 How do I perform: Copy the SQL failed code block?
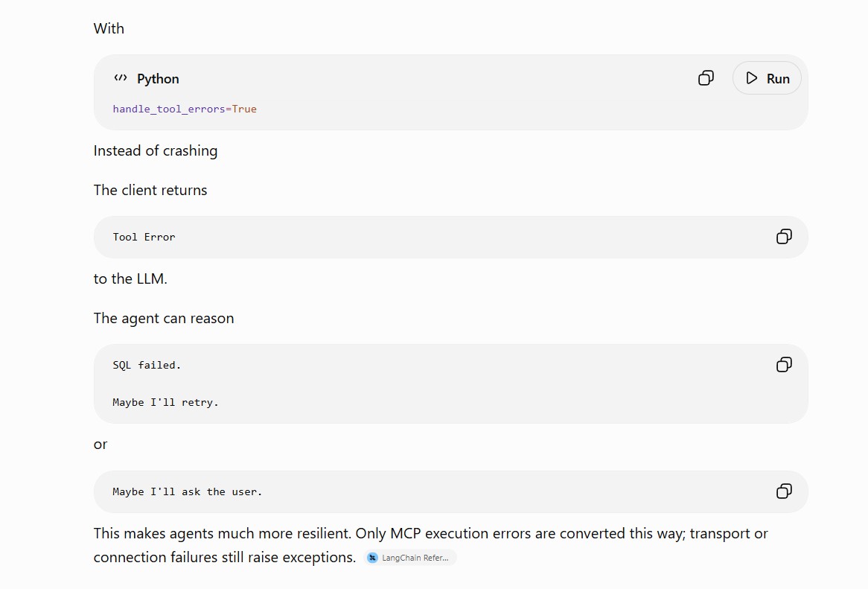point(784,364)
